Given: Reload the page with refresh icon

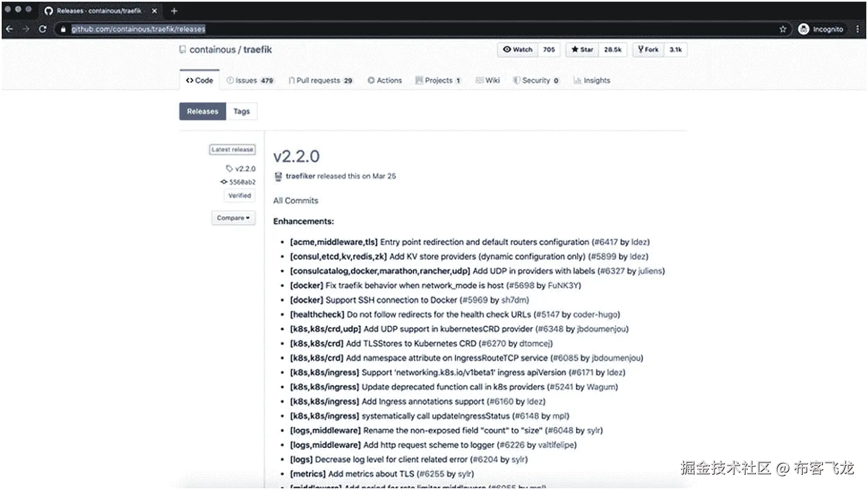Looking at the screenshot, I should (43, 29).
